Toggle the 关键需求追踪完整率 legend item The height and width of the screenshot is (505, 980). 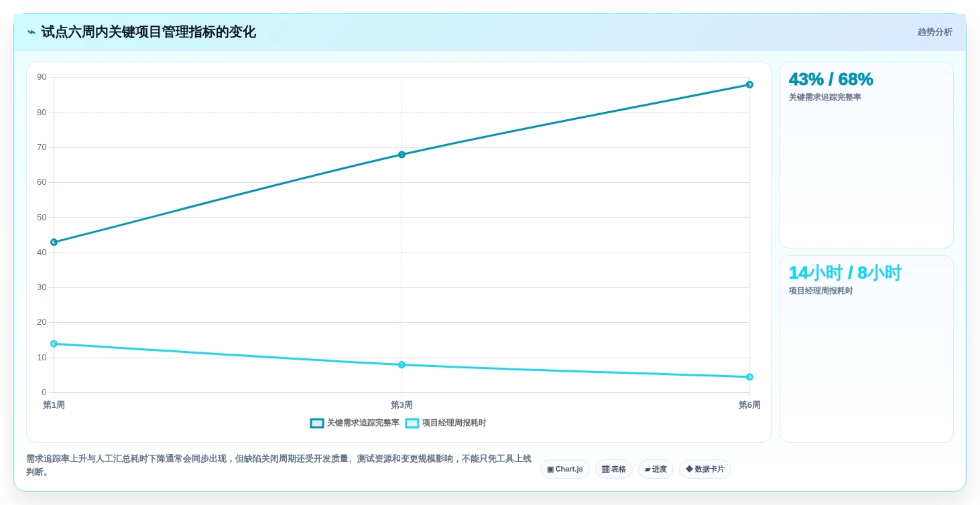(x=355, y=423)
